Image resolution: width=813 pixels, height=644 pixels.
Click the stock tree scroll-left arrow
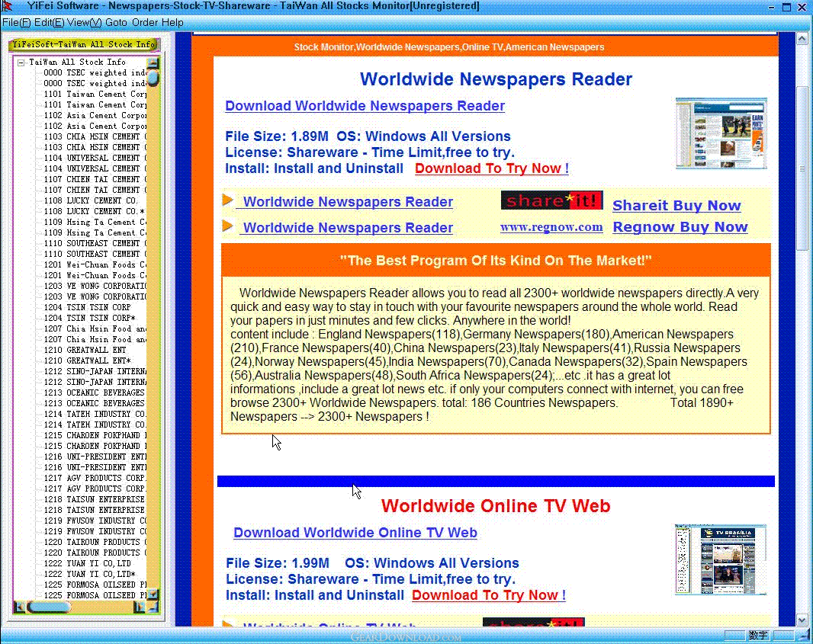point(20,607)
